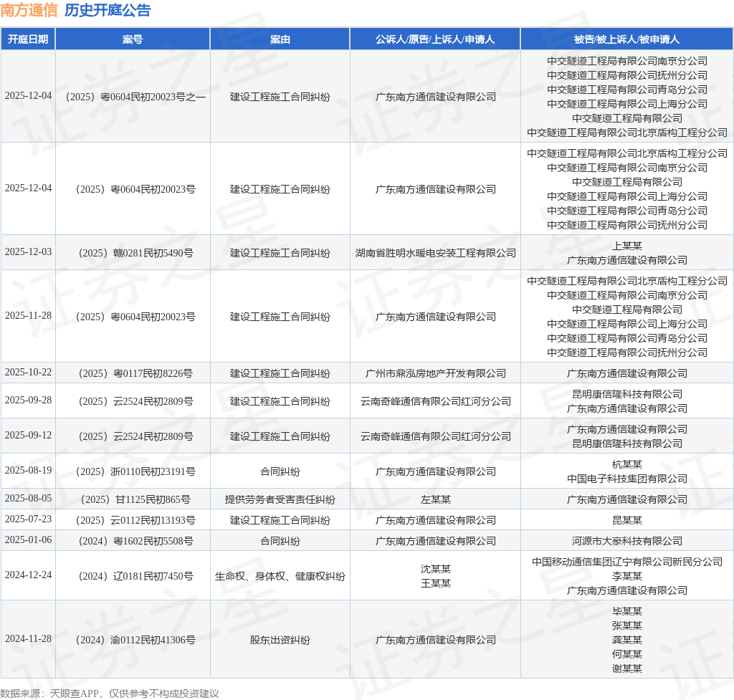Click date 2025-08-19

coord(28,470)
